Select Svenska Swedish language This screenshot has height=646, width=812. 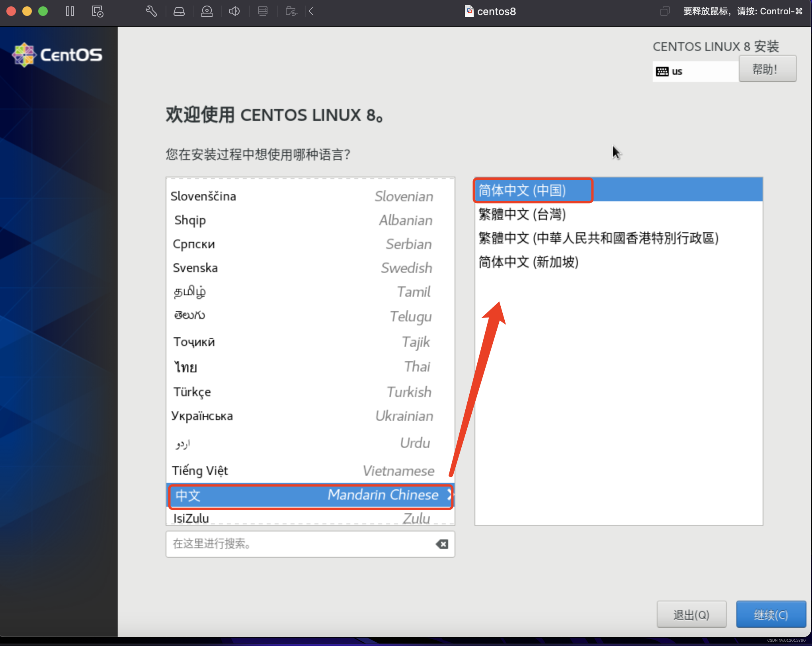[x=310, y=268]
